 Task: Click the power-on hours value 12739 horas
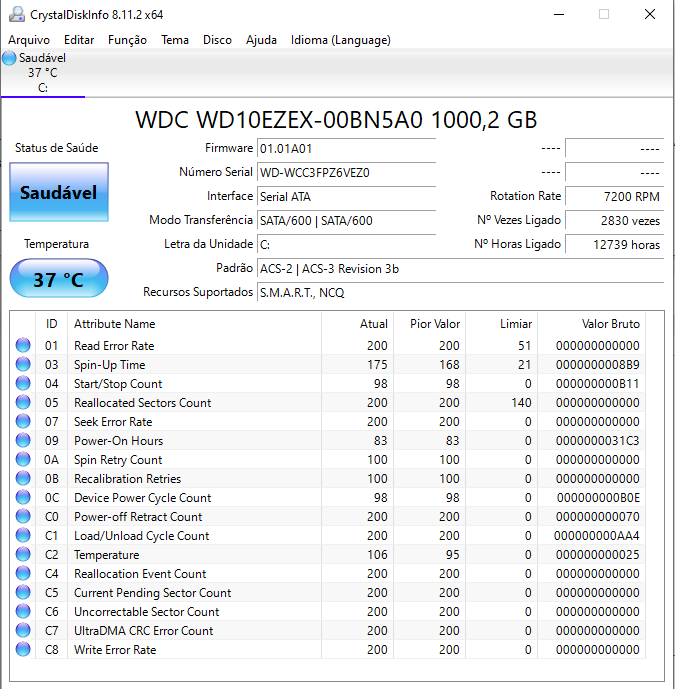pos(614,244)
